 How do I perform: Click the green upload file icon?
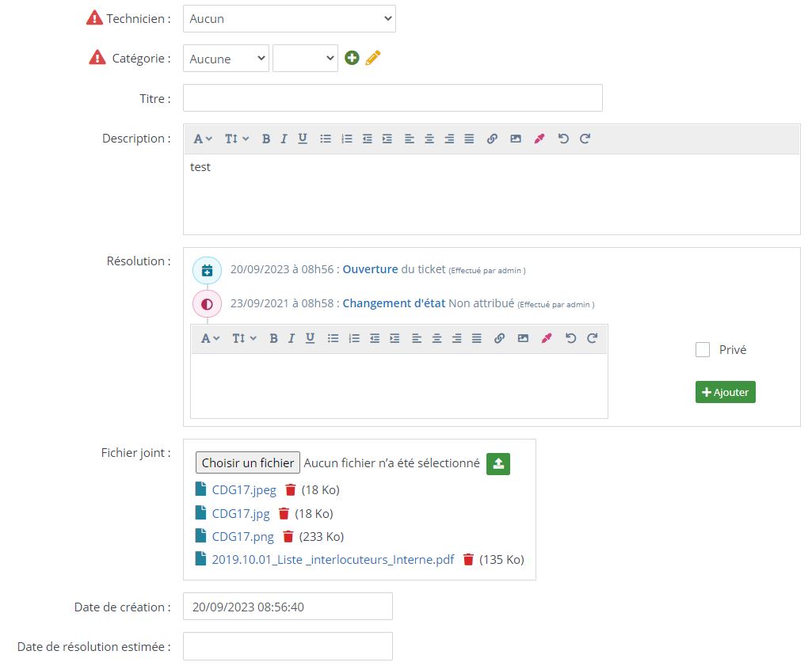coord(498,463)
